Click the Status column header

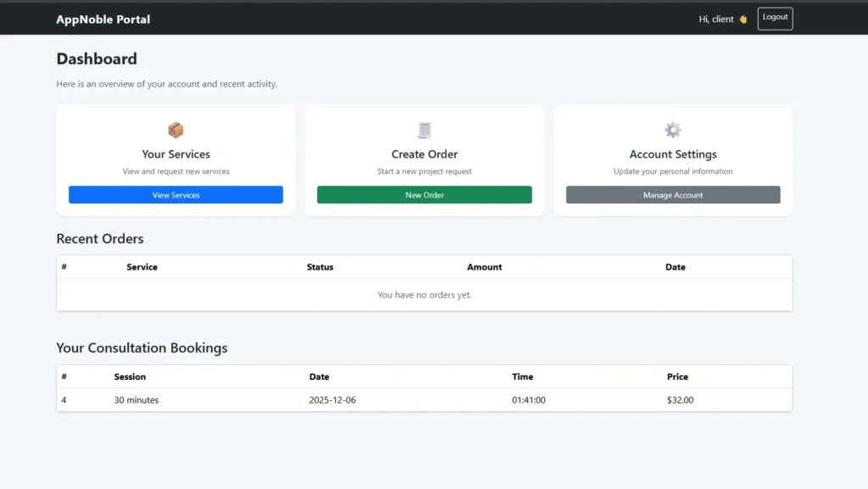pos(320,267)
